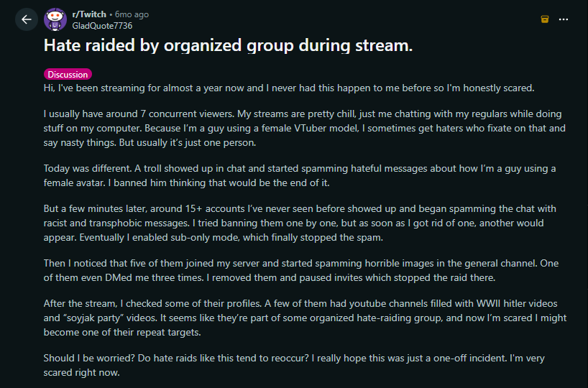Select the pink Discussion flair tag

[x=68, y=74]
